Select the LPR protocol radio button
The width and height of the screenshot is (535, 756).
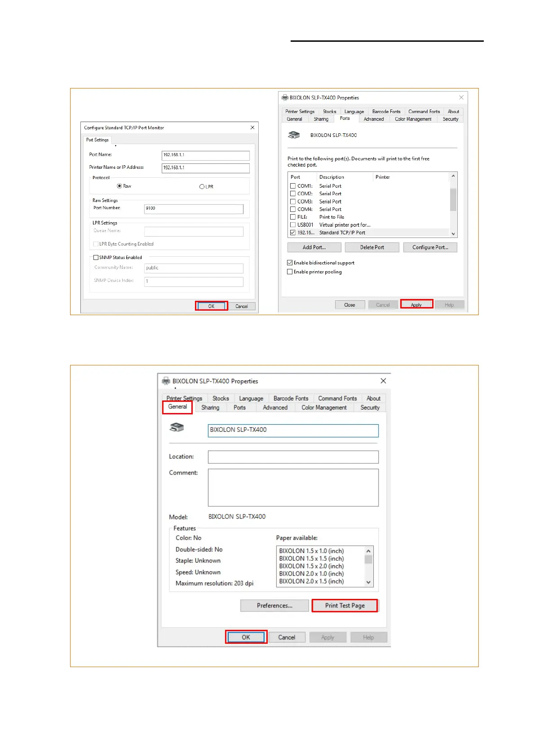pos(202,187)
